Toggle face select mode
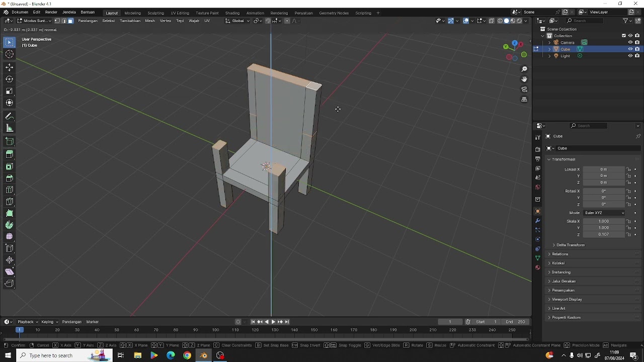This screenshot has width=644, height=362. pyautogui.click(x=70, y=21)
